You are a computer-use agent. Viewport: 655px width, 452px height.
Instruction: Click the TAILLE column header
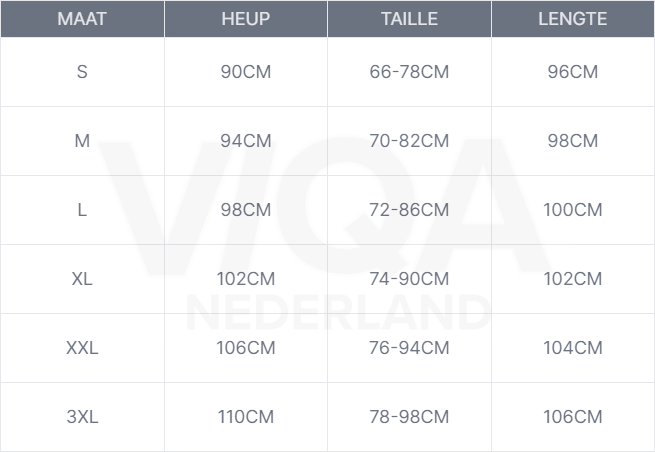click(x=409, y=19)
